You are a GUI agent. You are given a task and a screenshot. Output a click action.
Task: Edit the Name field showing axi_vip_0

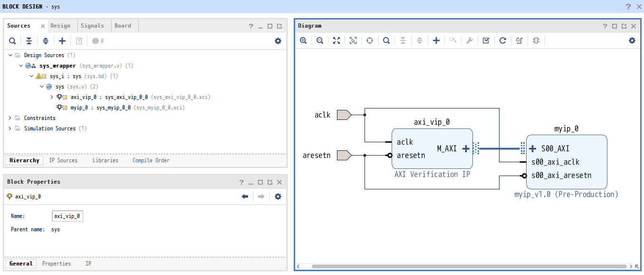(67, 216)
